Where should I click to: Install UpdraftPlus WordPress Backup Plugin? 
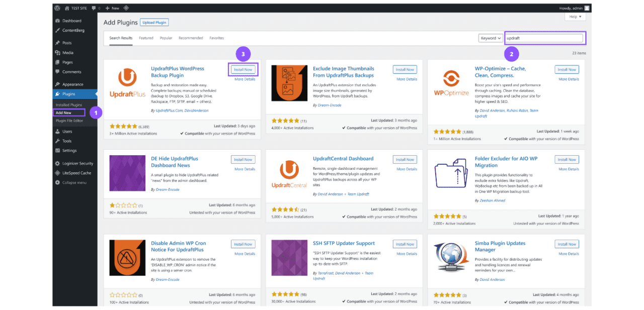click(x=243, y=70)
